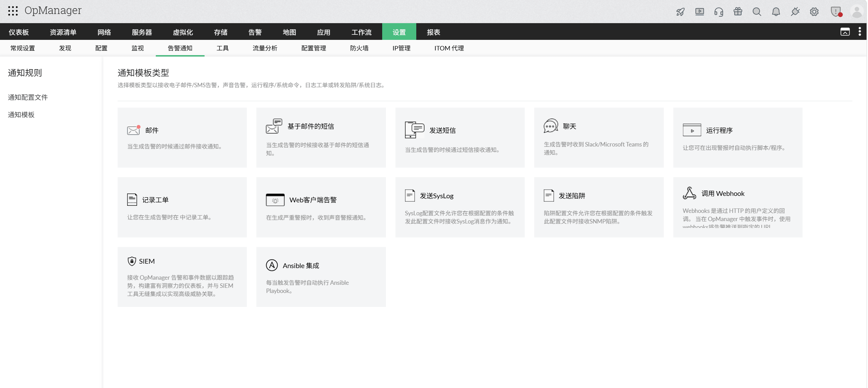Switch to the 发现 tab

tap(65, 48)
